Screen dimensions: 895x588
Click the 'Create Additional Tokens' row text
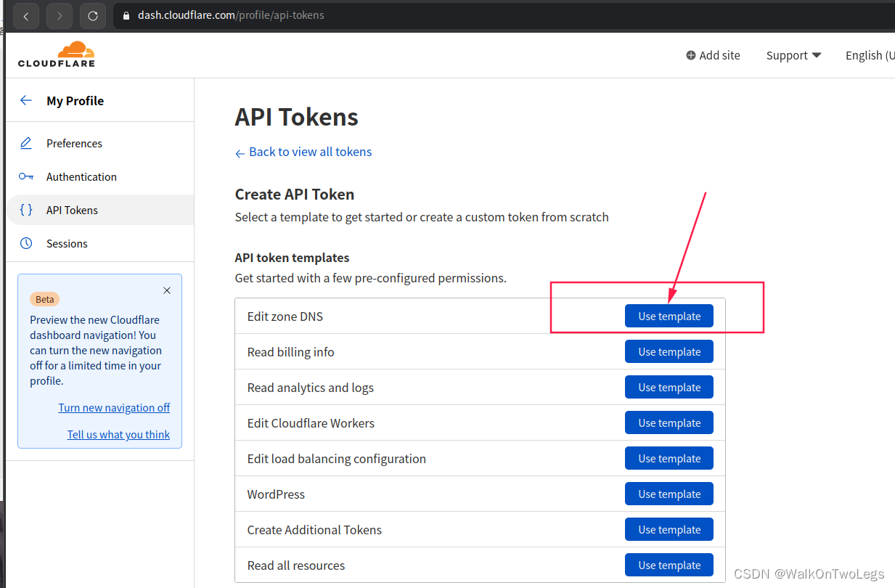click(314, 530)
